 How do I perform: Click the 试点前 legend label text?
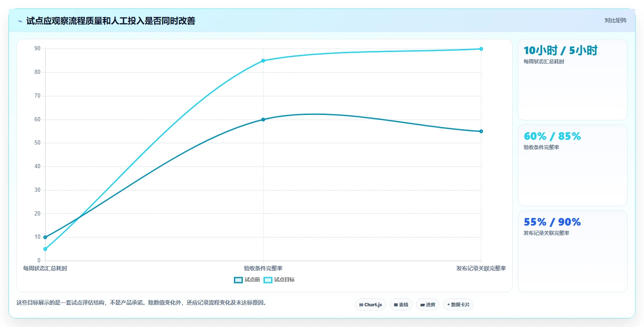point(252,280)
